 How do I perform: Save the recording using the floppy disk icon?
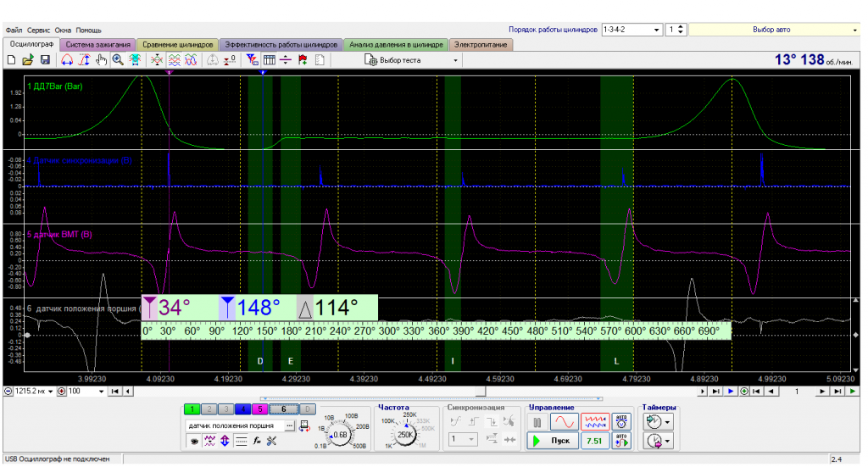click(46, 60)
